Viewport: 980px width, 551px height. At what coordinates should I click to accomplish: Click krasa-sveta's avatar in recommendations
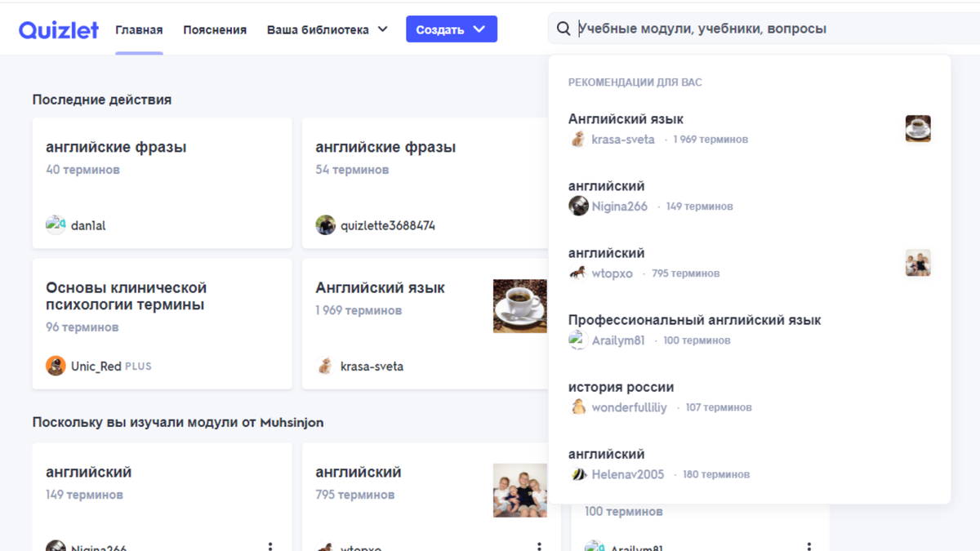pyautogui.click(x=577, y=140)
